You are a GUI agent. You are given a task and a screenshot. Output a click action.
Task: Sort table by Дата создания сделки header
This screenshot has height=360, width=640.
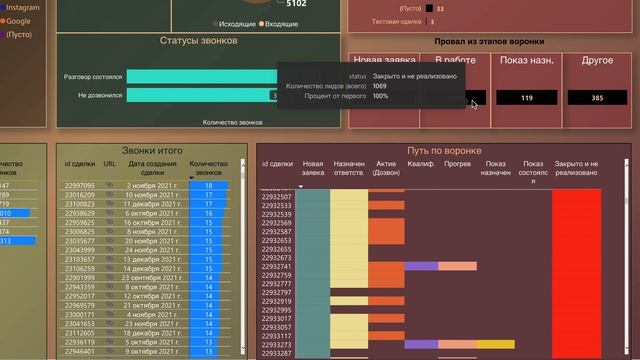152,168
